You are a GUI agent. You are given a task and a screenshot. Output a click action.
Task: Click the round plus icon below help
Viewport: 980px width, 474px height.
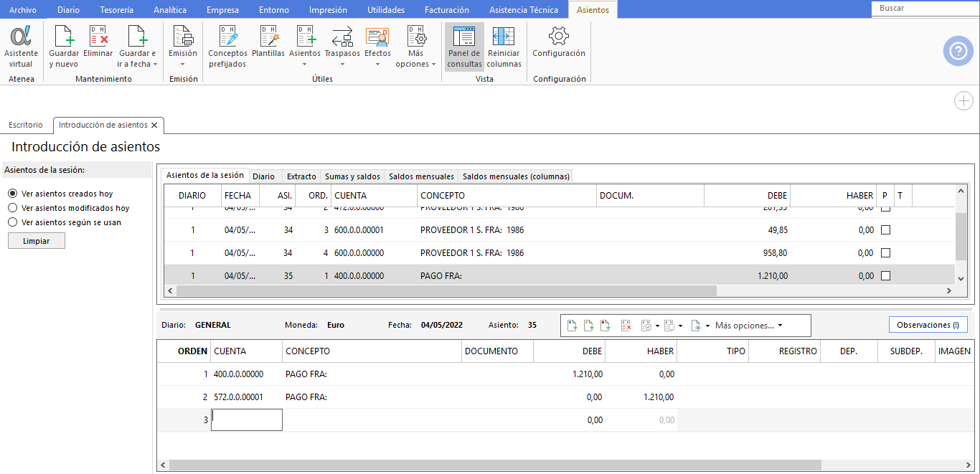963,101
